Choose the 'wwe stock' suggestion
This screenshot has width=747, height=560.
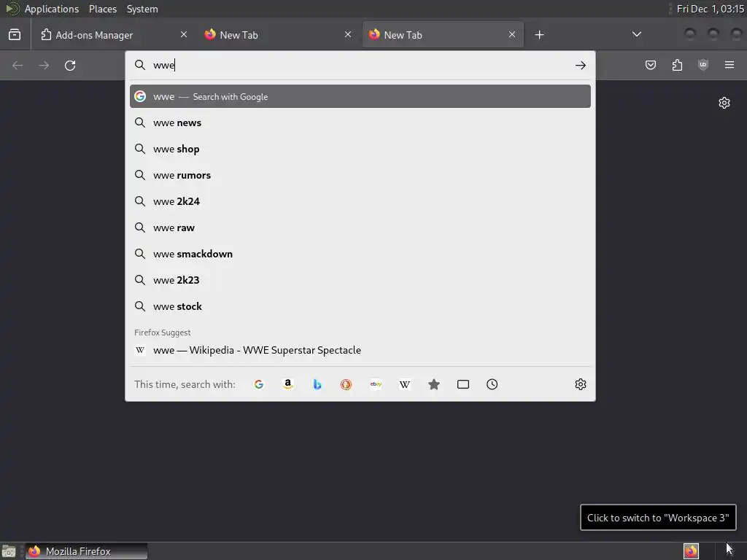(360, 306)
